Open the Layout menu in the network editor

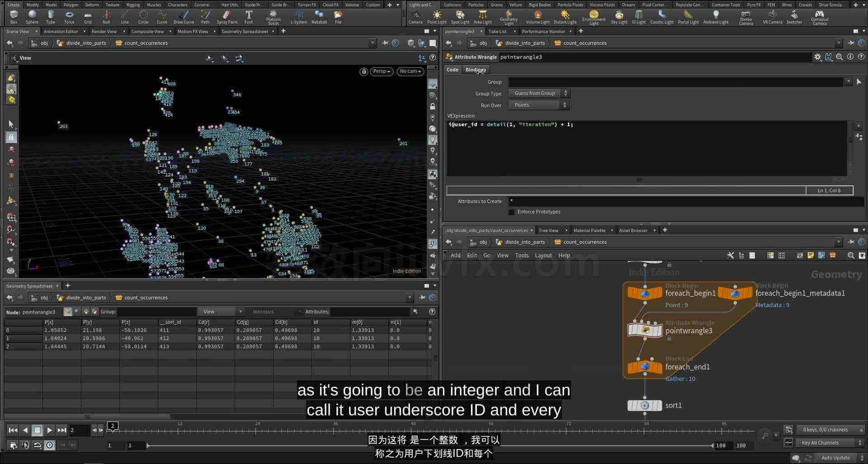pyautogui.click(x=543, y=256)
